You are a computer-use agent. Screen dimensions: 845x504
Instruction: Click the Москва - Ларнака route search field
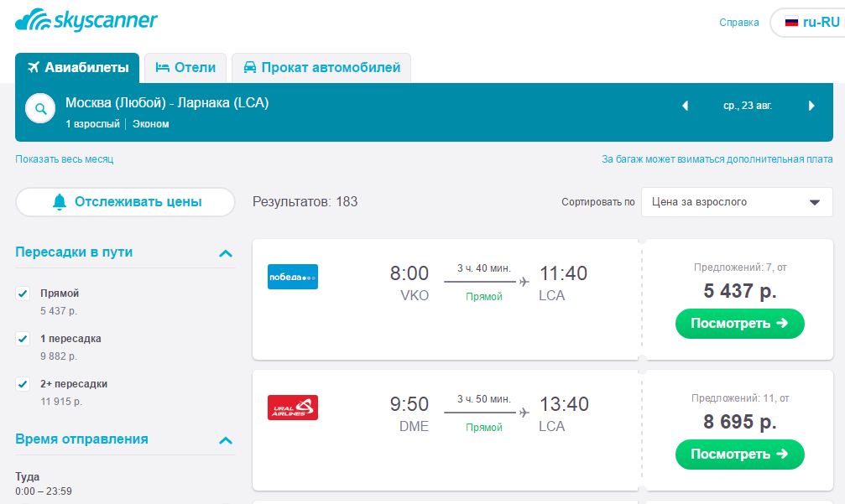(167, 104)
